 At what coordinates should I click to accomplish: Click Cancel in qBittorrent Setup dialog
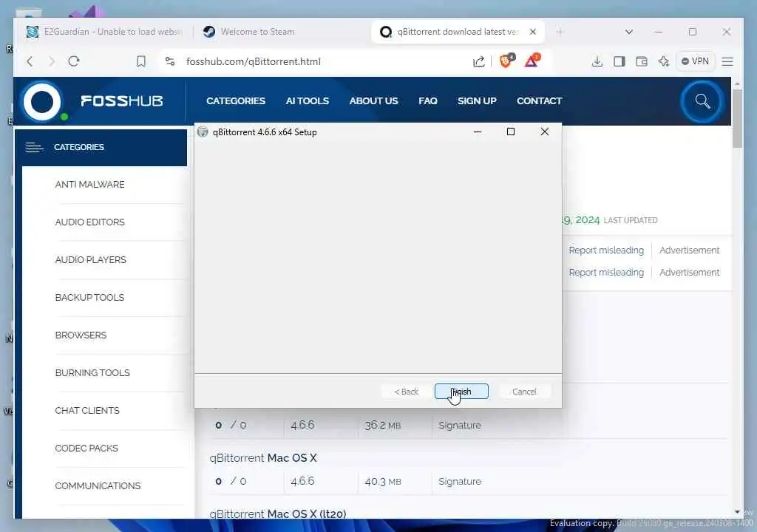coord(524,392)
